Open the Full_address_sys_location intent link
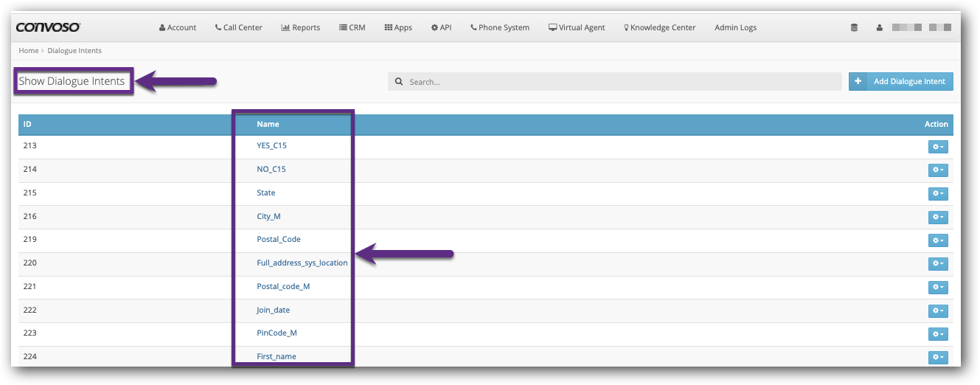The height and width of the screenshot is (385, 980). coord(302,263)
